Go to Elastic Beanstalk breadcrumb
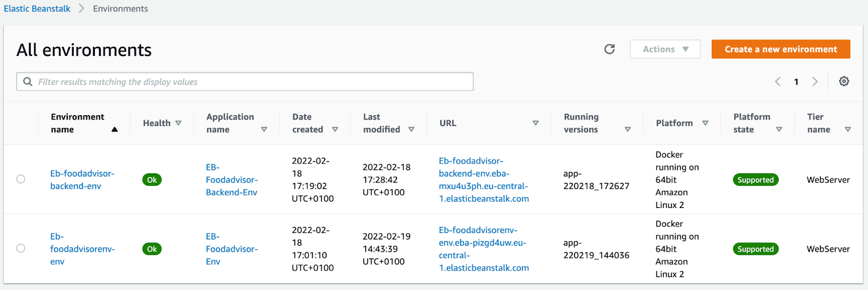This screenshot has width=868, height=290. click(x=37, y=9)
